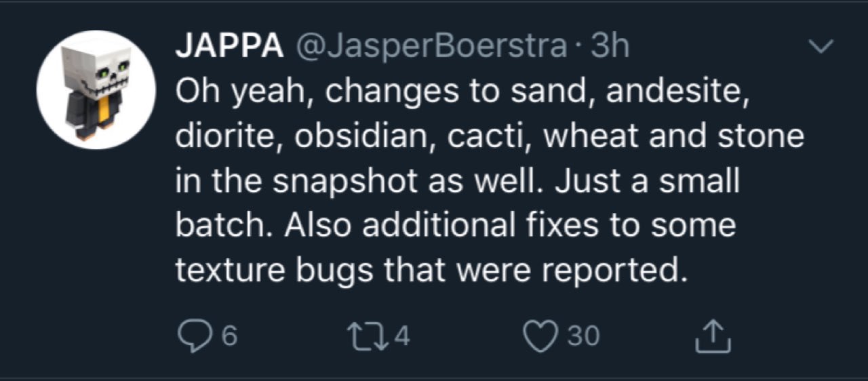Open the JAPPA display name profile

[229, 46]
